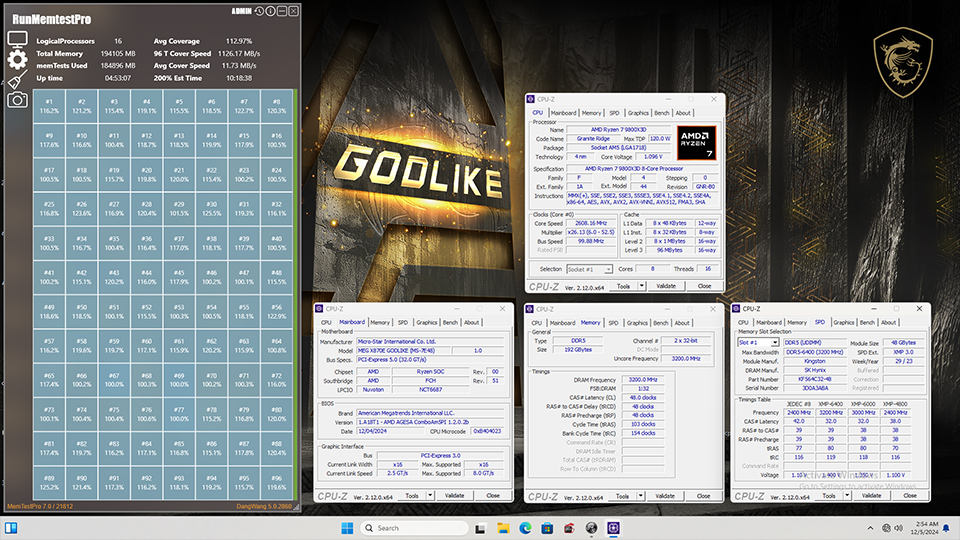The height and width of the screenshot is (540, 960).
Task: Switch to the Bench tab in the CPU window
Action: click(x=662, y=113)
